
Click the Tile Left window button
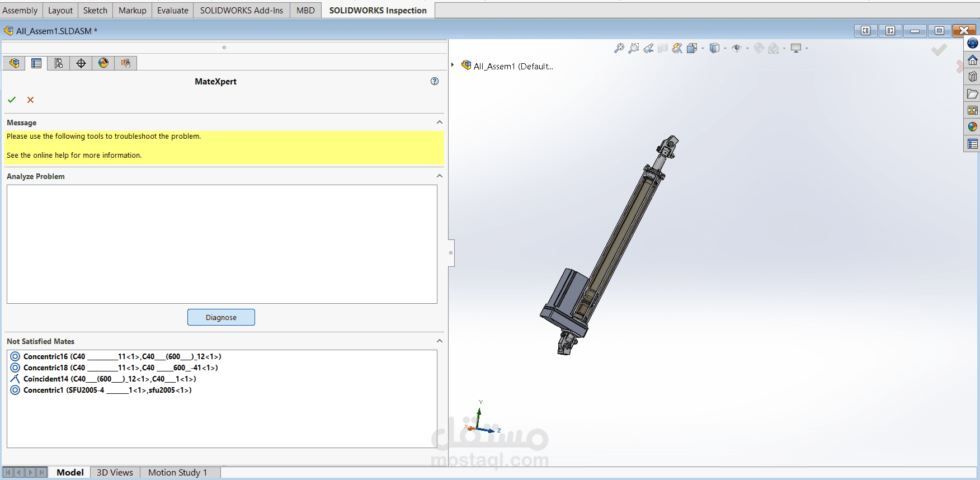pos(865,31)
